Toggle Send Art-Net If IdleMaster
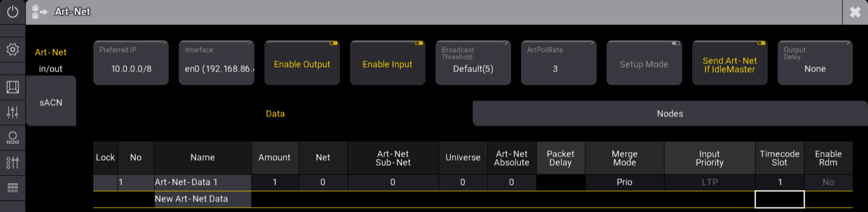This screenshot has height=212, width=868. click(730, 63)
